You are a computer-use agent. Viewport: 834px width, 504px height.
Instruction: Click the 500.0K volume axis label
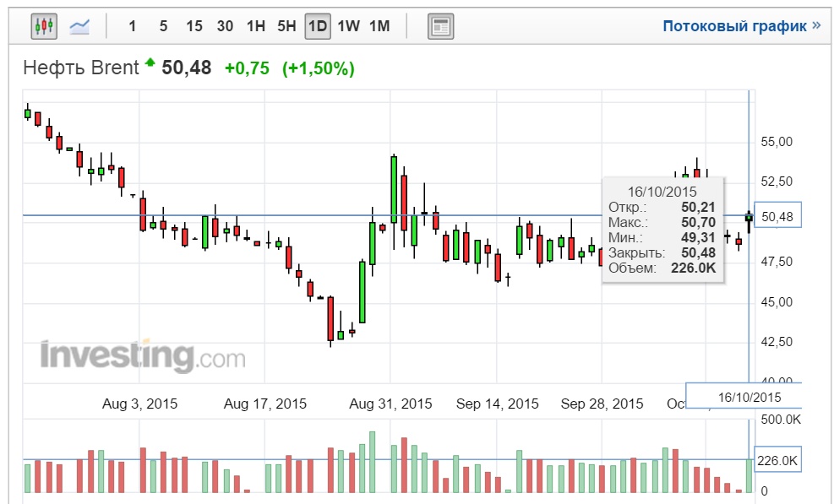781,420
